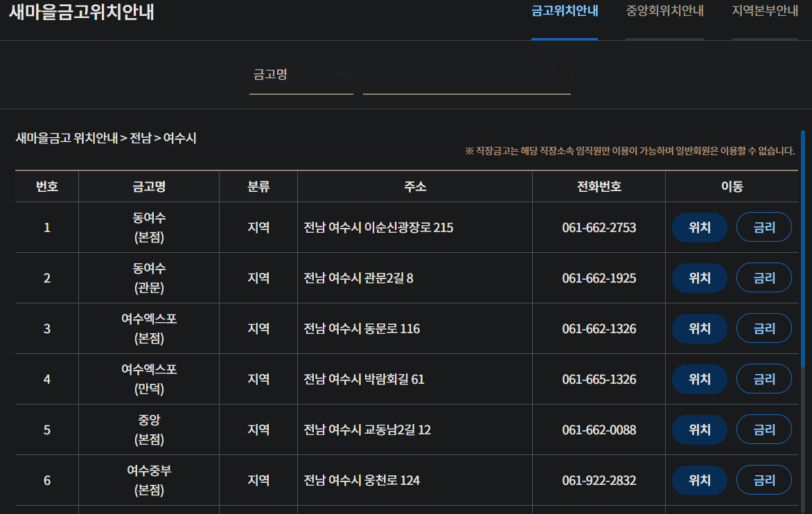812x514 pixels.
Task: Click the 전화번호 column header
Action: coord(599,186)
